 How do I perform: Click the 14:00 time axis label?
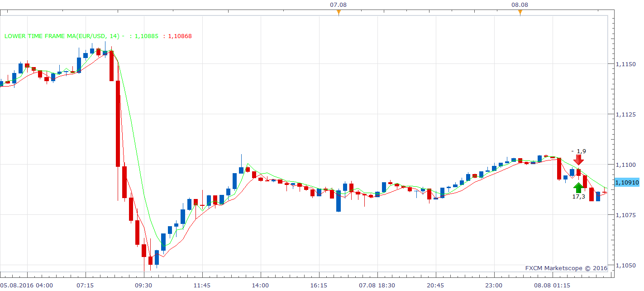(x=260, y=286)
